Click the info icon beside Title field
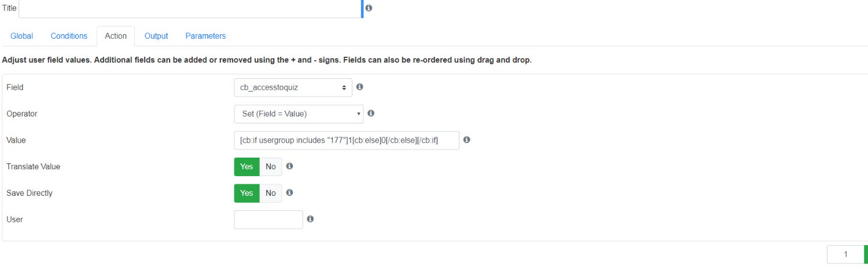 [369, 8]
